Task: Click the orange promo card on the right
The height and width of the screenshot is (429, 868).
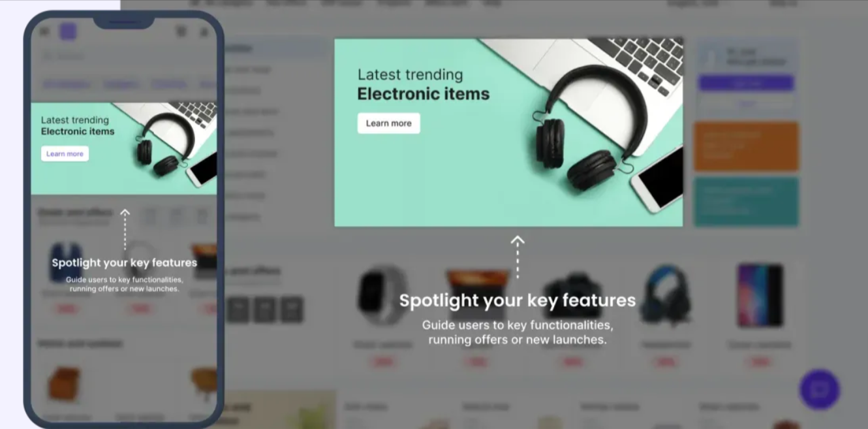Action: (746, 146)
